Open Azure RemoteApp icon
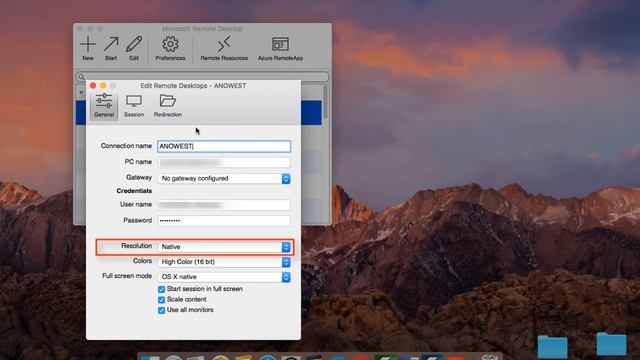640x360 pixels. tap(280, 44)
